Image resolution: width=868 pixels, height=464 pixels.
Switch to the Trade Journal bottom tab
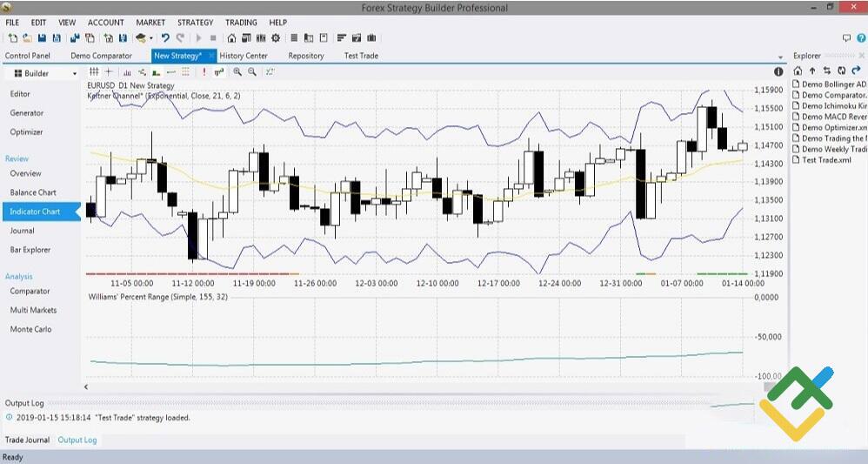[27, 440]
